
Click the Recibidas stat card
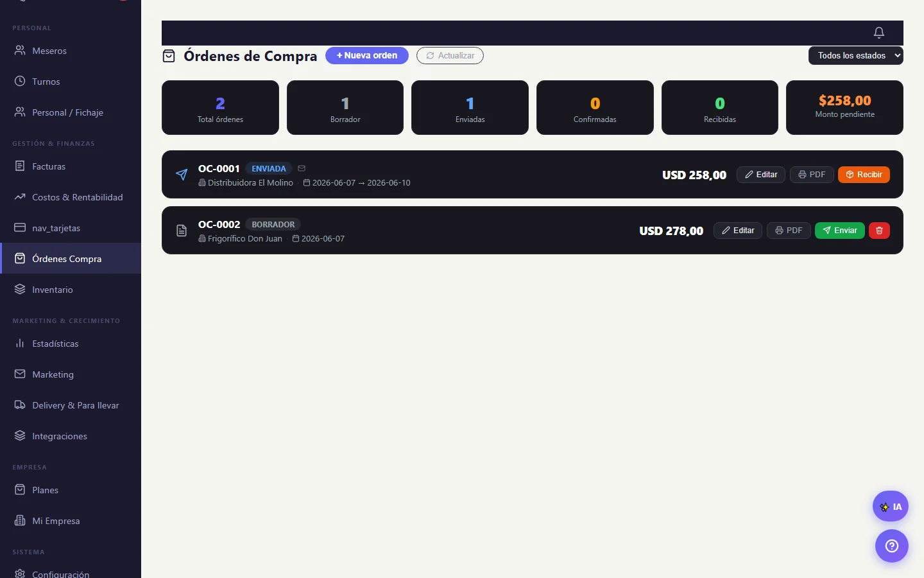pyautogui.click(x=720, y=107)
